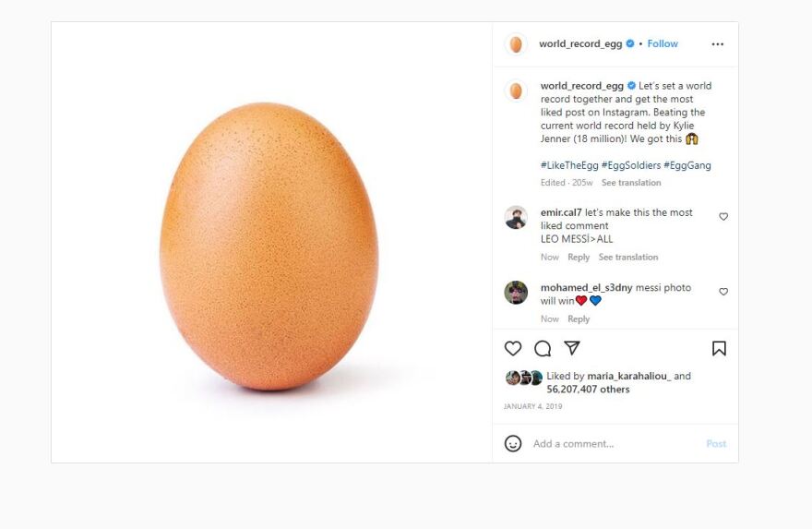Image resolution: width=812 pixels, height=529 pixels.
Task: Follow the world_record_egg account
Action: point(663,44)
